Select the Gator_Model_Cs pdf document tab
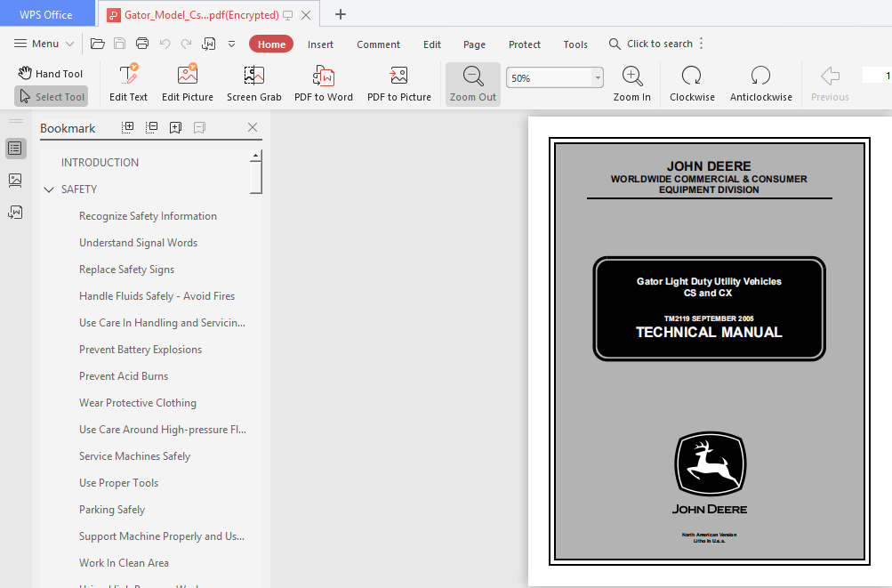The height and width of the screenshot is (588, 892). tap(201, 15)
